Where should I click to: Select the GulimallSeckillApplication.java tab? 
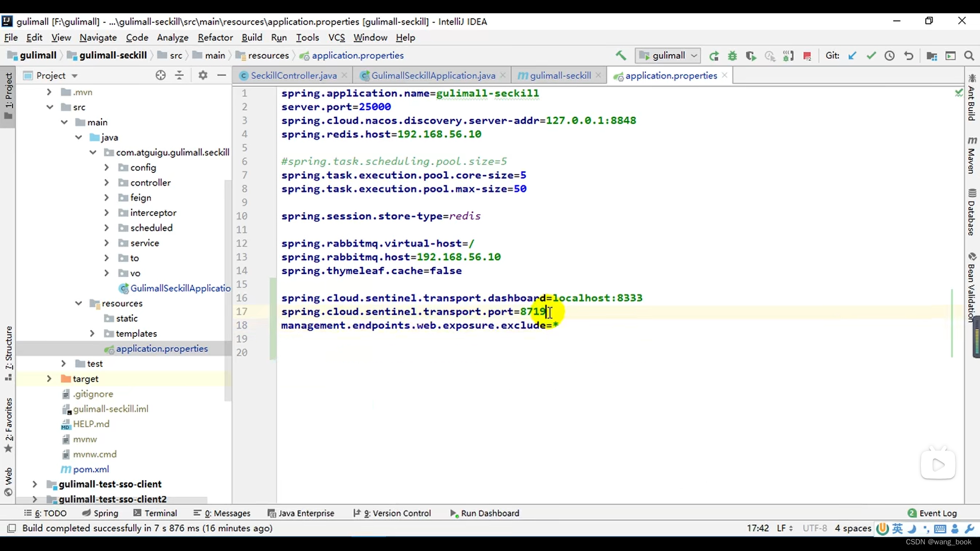433,76
